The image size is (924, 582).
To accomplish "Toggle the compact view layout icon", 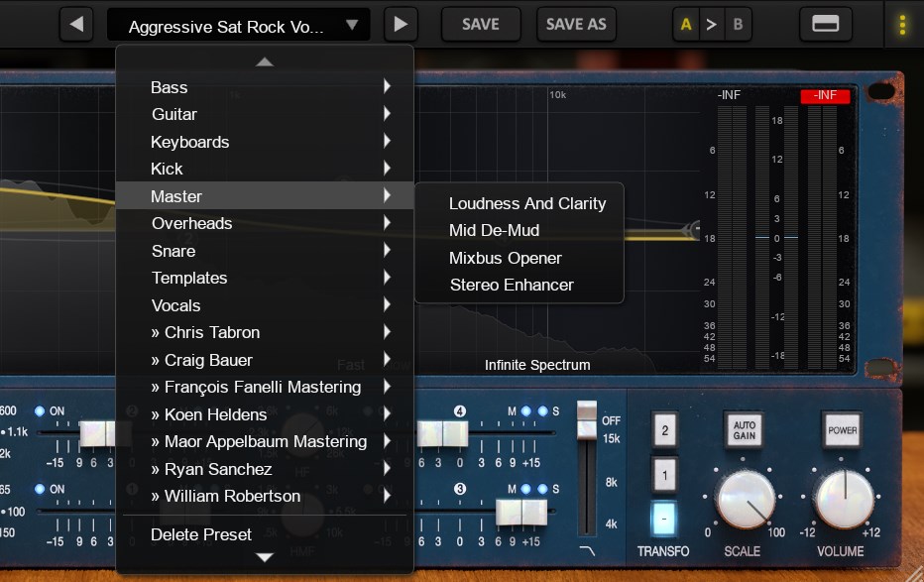I will coord(825,25).
